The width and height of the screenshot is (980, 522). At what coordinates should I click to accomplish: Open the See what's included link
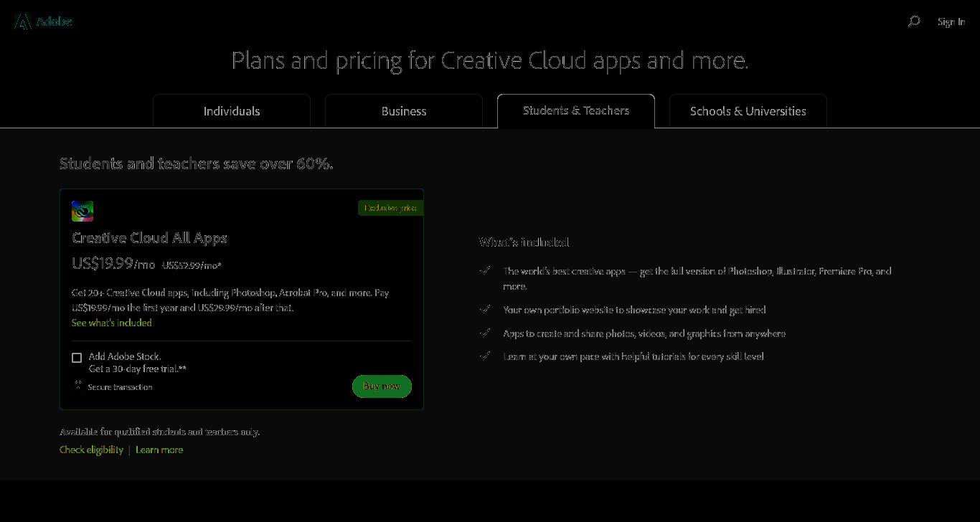[x=112, y=323]
